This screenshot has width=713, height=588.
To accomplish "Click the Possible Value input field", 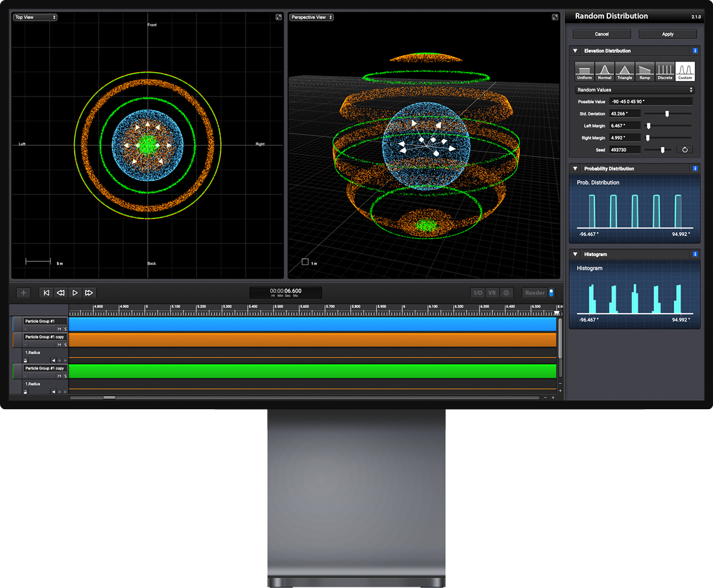I will (x=651, y=101).
